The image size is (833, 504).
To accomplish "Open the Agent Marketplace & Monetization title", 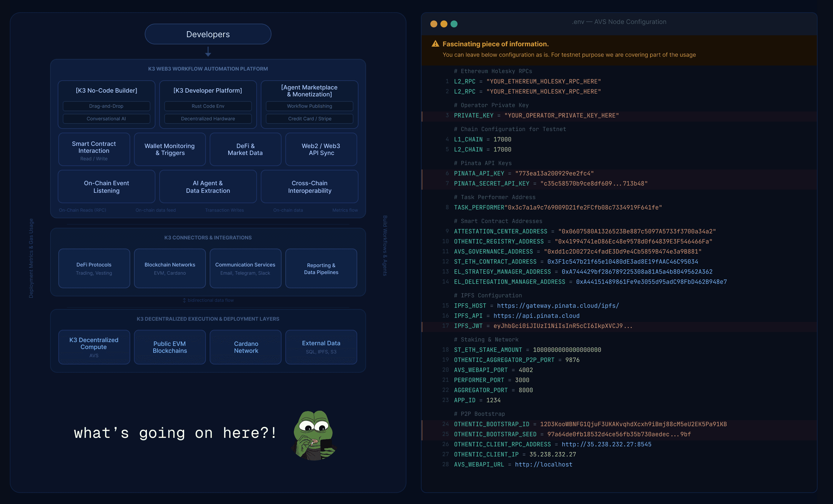I will [309, 91].
